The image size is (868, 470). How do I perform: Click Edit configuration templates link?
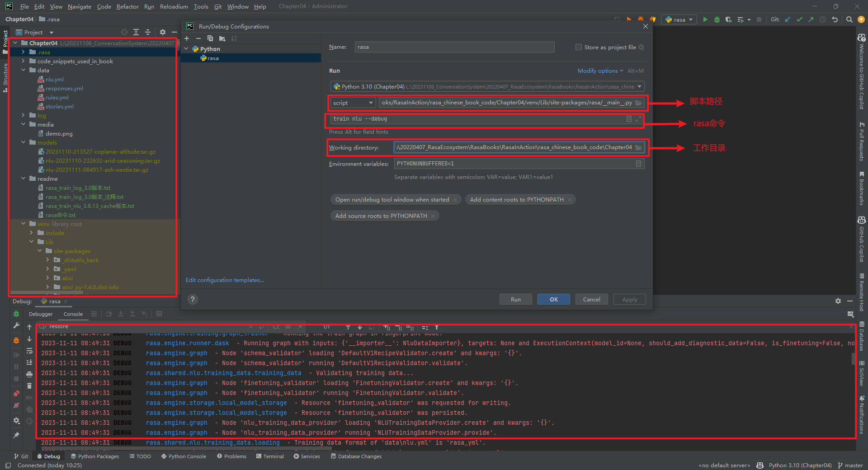[225, 280]
